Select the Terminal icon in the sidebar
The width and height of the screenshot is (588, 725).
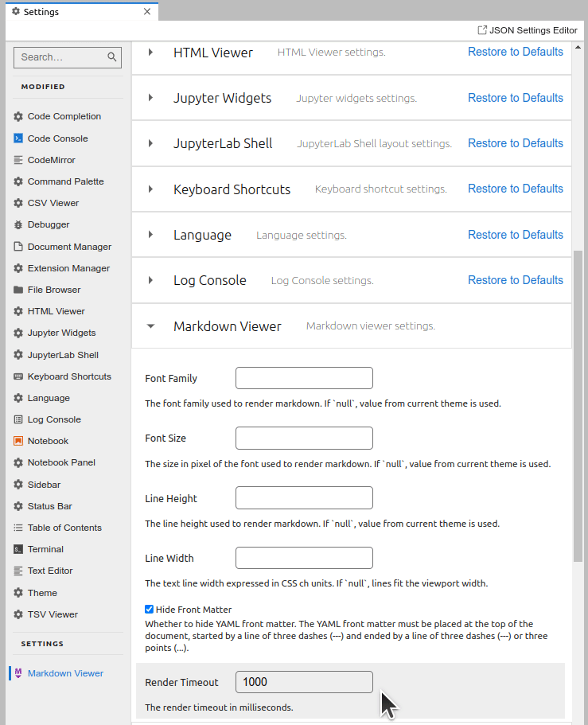(x=18, y=549)
